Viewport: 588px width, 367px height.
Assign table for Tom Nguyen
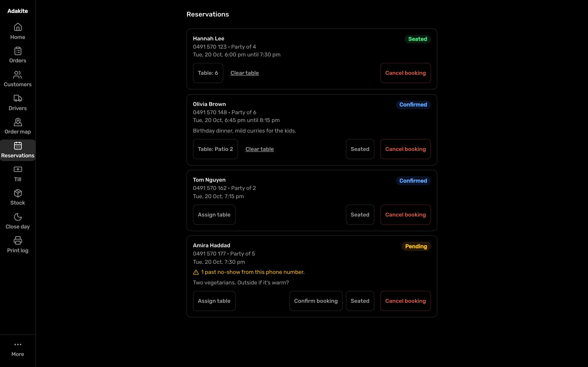click(x=214, y=214)
